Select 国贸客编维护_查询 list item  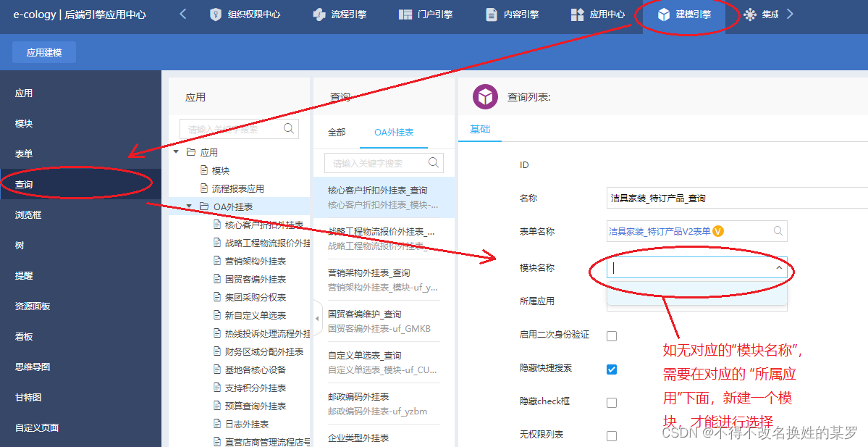coord(384,321)
